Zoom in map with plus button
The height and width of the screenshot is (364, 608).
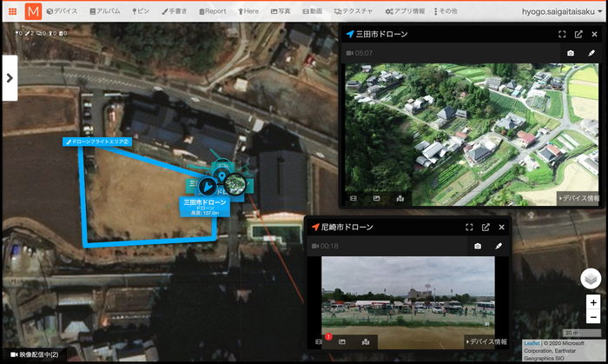click(x=593, y=302)
